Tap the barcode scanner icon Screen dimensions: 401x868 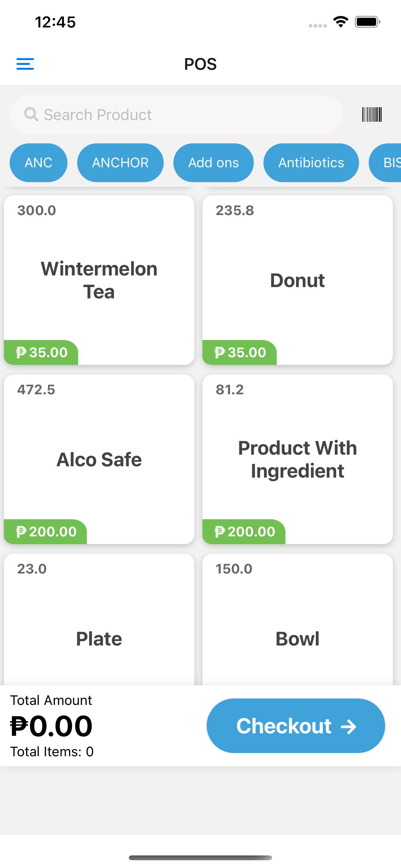click(x=372, y=115)
